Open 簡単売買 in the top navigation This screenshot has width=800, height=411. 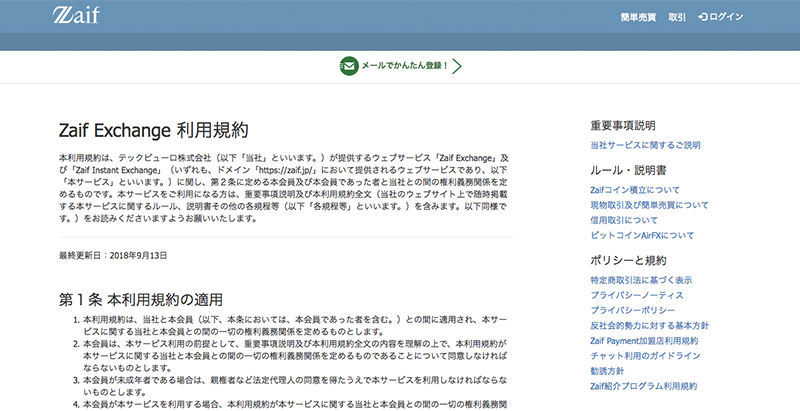pos(638,17)
